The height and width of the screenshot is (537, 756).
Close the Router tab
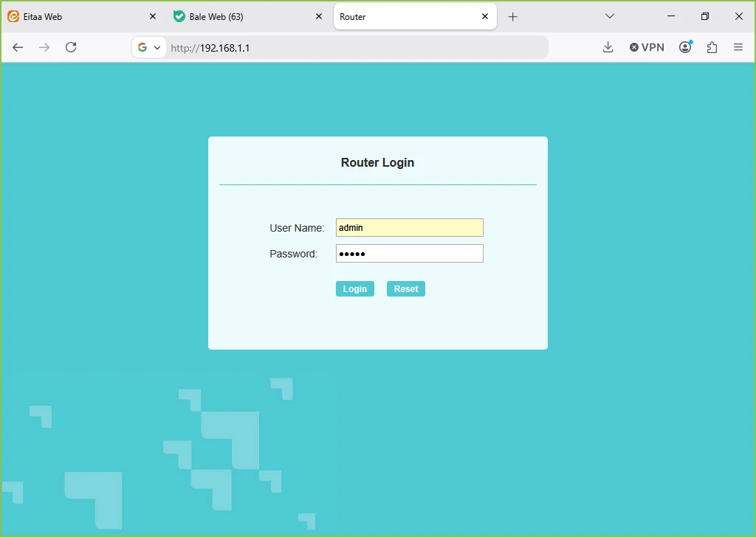coord(485,16)
